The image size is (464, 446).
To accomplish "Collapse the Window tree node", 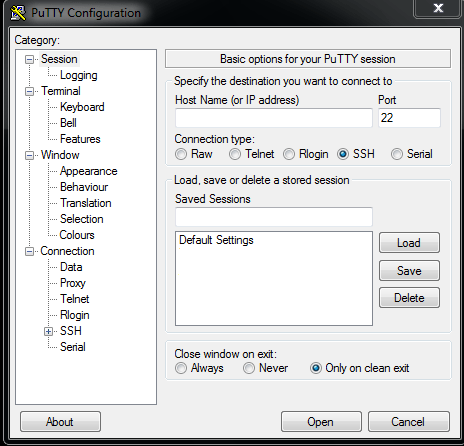I will 29,156.
